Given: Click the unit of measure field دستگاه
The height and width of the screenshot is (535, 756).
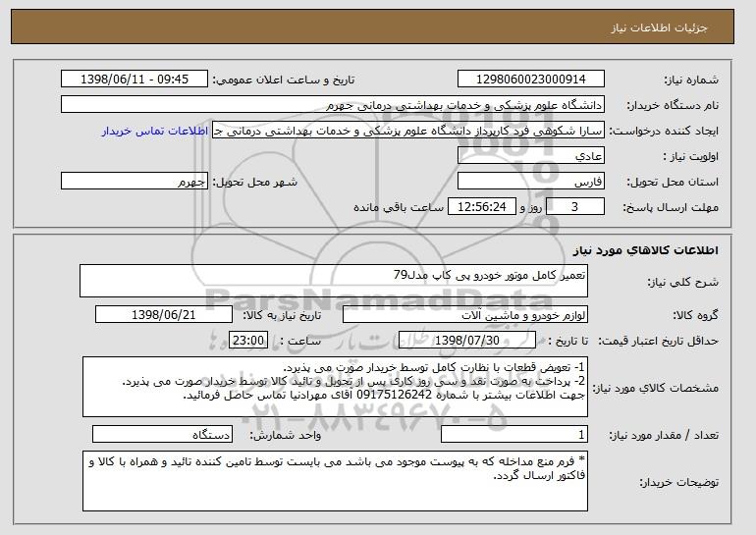Looking at the screenshot, I should pos(162,434).
